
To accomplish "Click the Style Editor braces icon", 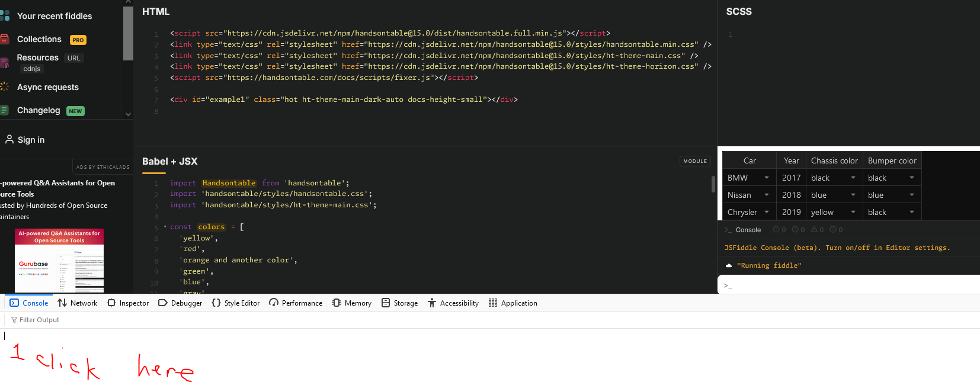I will (216, 303).
